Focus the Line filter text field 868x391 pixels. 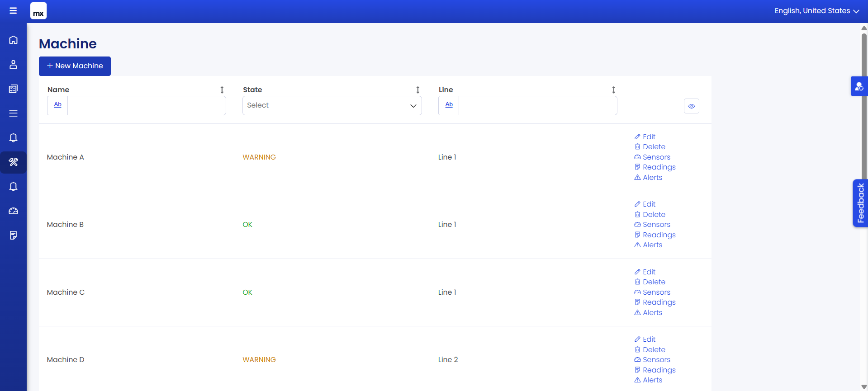pos(538,105)
